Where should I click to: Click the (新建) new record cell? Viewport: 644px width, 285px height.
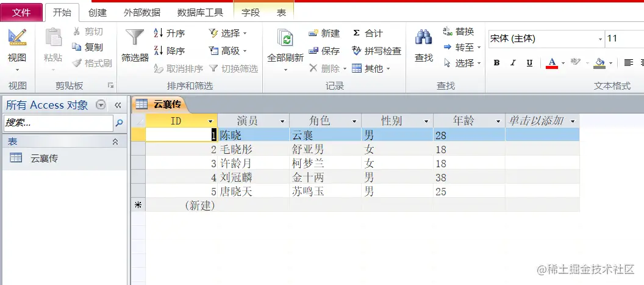[x=182, y=205]
